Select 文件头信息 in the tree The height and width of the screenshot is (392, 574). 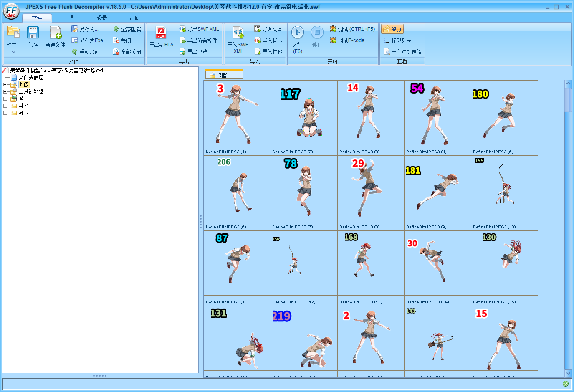[31, 77]
